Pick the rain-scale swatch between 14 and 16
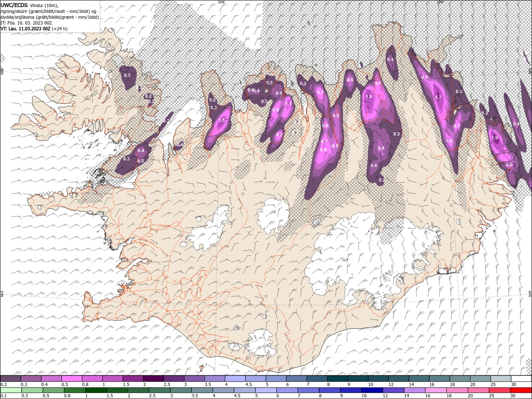 414,390
